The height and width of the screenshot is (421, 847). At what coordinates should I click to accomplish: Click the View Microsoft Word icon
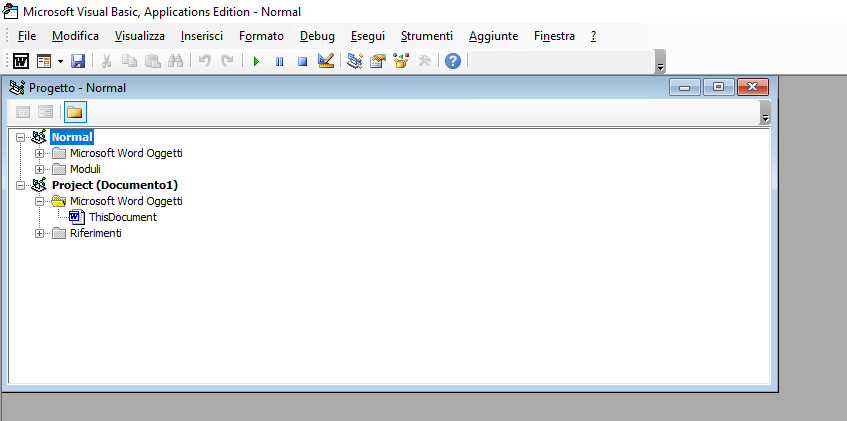click(21, 62)
